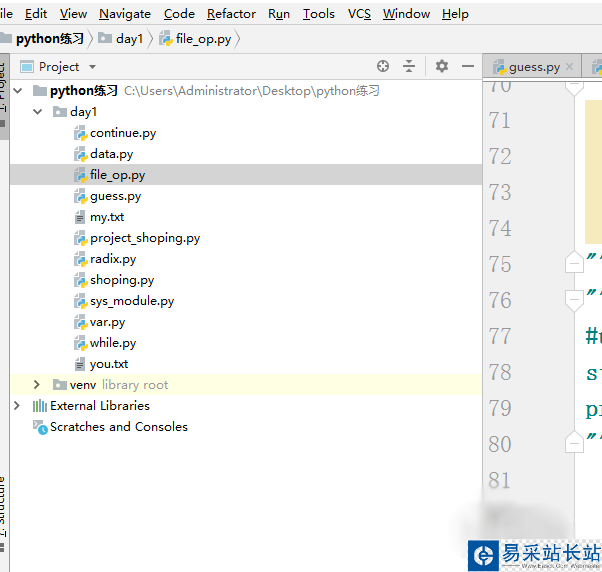Select you.txt in the project tree
Image resolution: width=602 pixels, height=572 pixels.
click(109, 364)
